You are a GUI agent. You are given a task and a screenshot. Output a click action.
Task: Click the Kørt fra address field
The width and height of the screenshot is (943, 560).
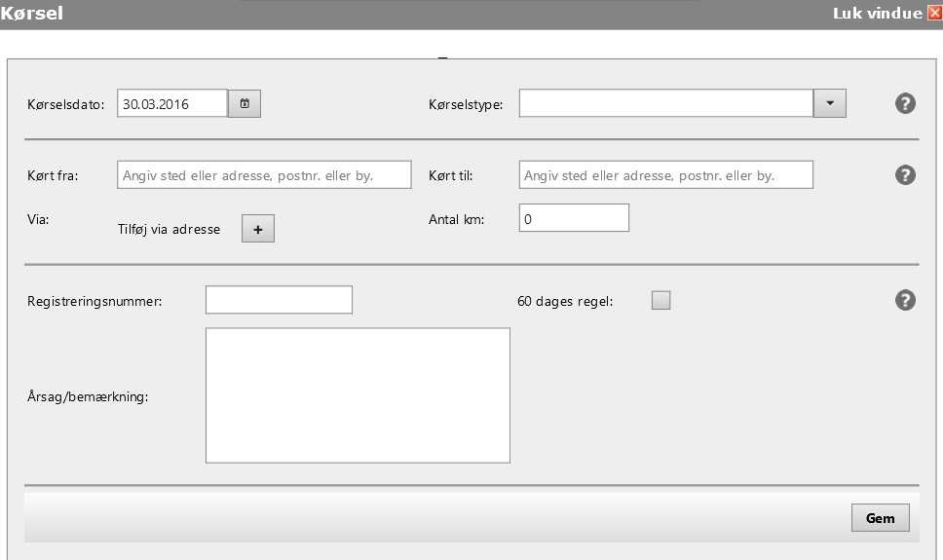[264, 175]
